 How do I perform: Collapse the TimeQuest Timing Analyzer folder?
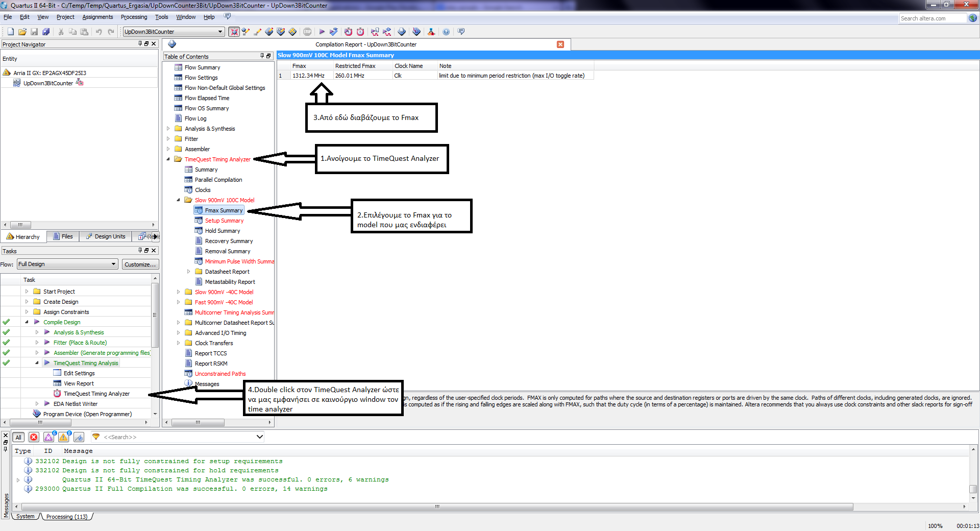click(x=168, y=159)
